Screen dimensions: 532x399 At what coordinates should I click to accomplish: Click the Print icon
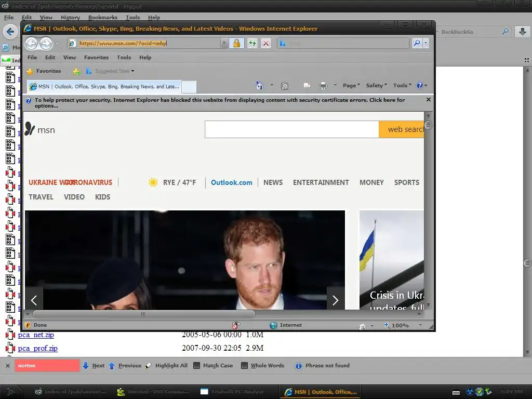[x=323, y=86]
